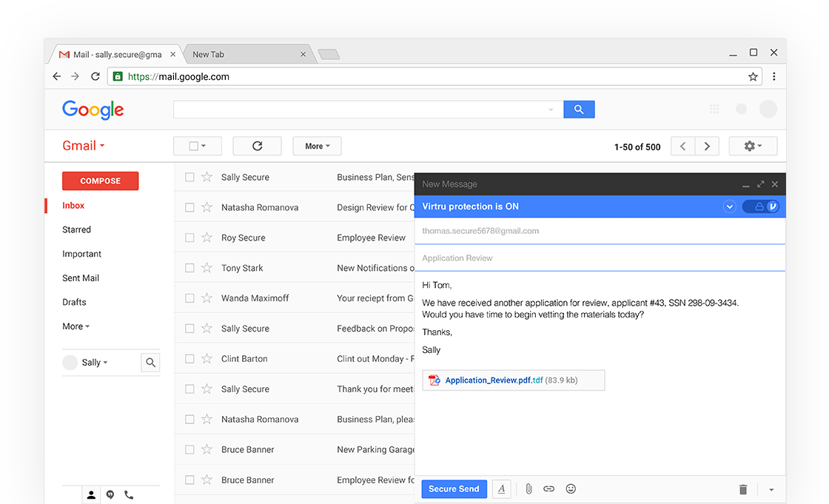Screen dimensions: 829x504
Task: Refresh the inbox with reload icon
Action: 257,146
